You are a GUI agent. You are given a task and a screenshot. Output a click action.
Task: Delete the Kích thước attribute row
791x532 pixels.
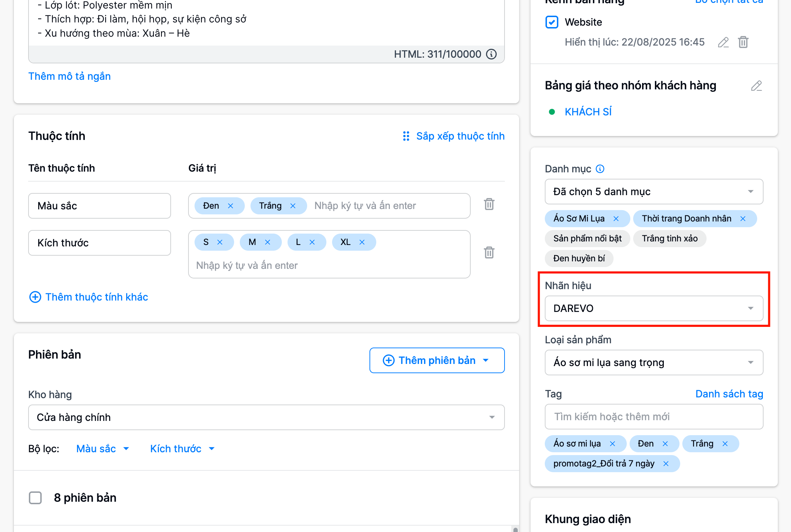coord(489,252)
